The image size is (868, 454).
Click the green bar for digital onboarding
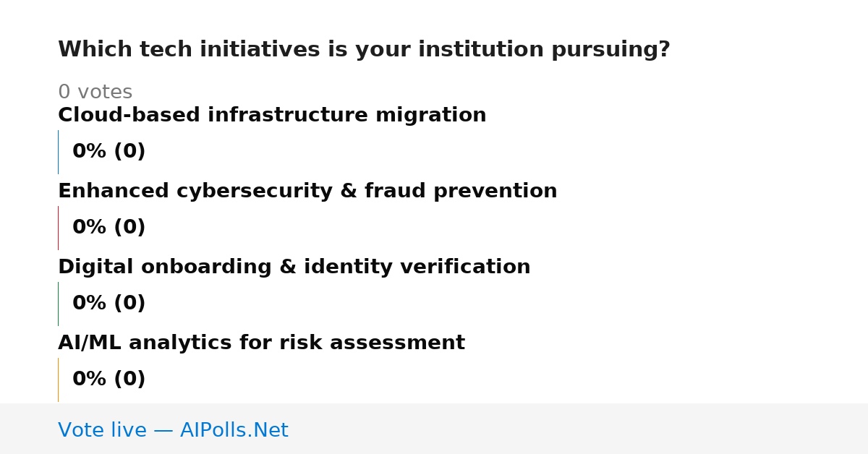(x=58, y=304)
